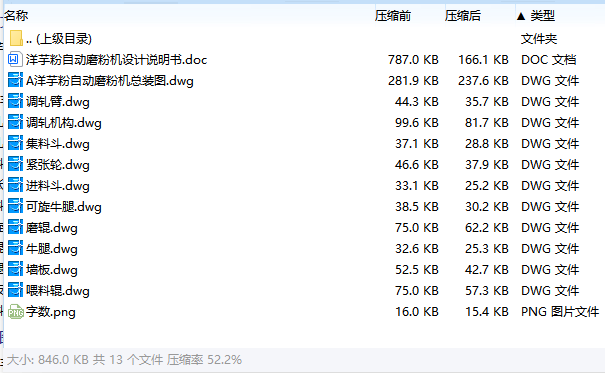
Task: Click the 38.5 KB size value
Action: click(x=417, y=207)
